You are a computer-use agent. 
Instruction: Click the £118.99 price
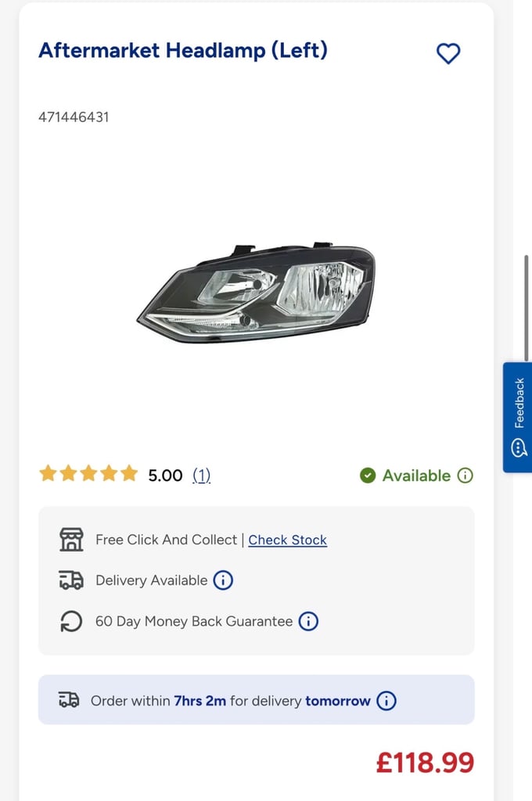[425, 763]
